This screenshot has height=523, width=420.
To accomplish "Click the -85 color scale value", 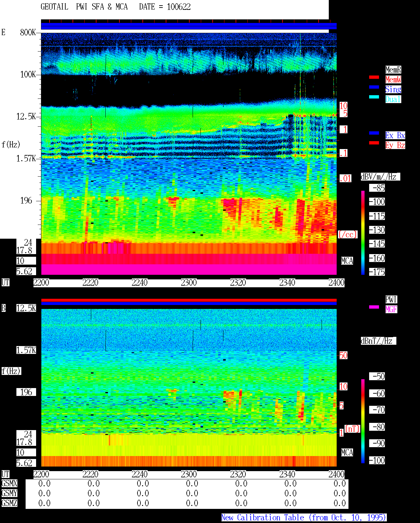I will (377, 188).
